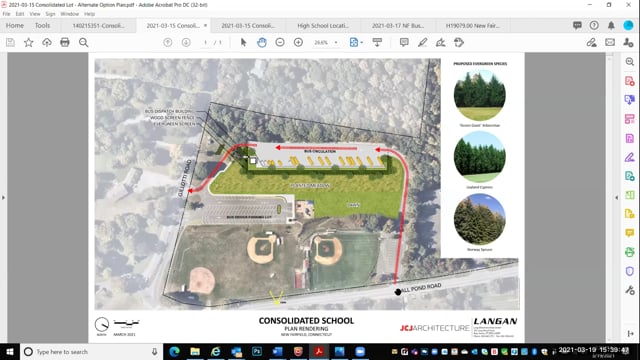Choose the Hand pan tool
The width and height of the screenshot is (640, 360).
click(262, 42)
